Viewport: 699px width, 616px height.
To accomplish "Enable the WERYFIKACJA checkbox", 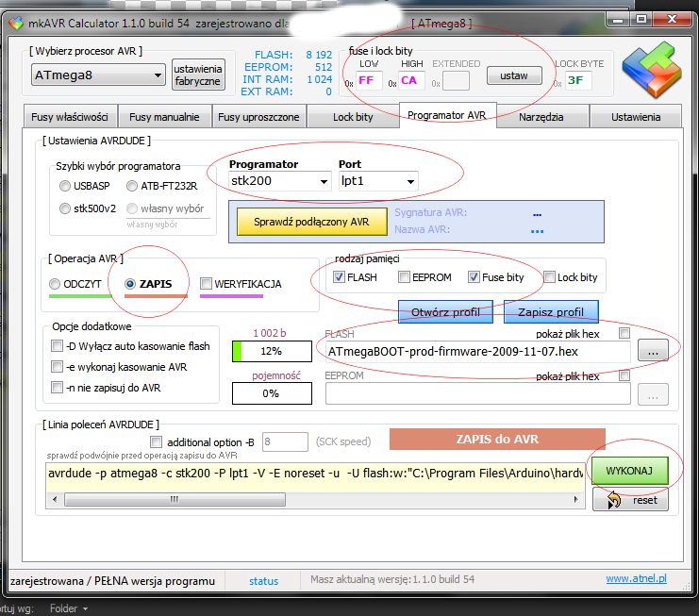I will click(x=207, y=283).
